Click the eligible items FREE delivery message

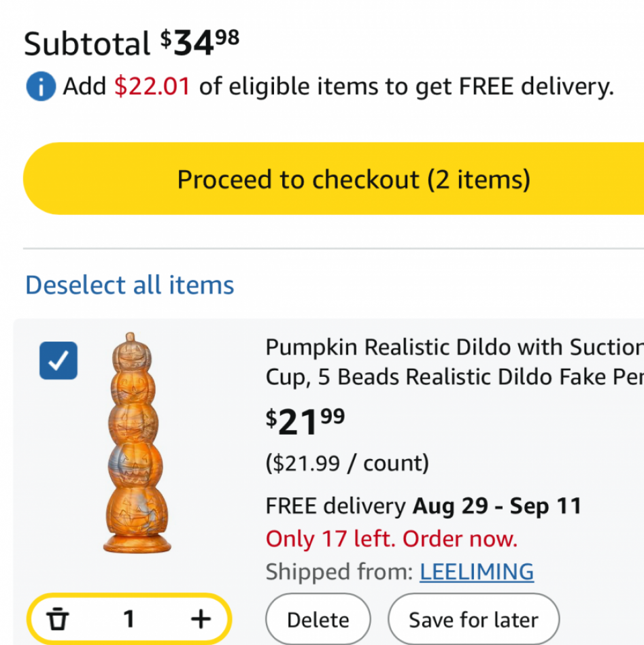click(x=338, y=87)
